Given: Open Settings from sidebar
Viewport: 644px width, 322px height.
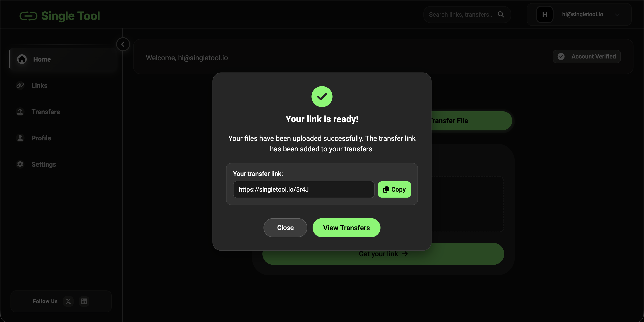Looking at the screenshot, I should (44, 164).
